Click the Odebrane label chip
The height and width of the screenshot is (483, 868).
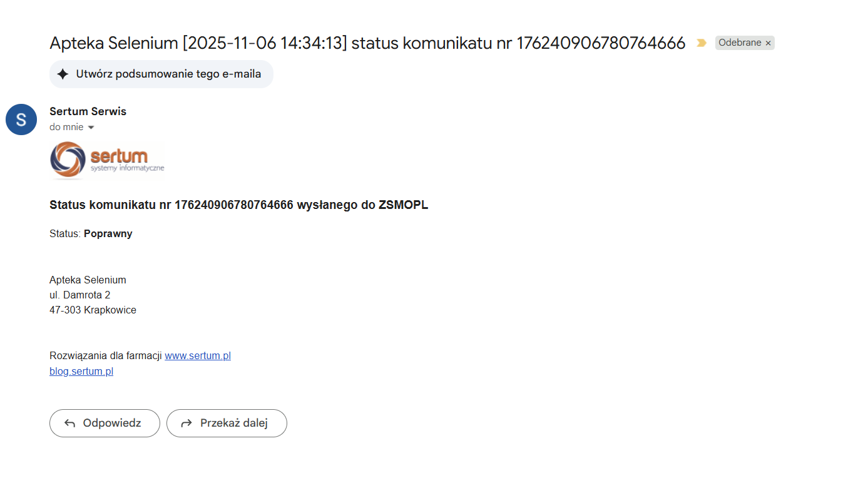pyautogui.click(x=739, y=43)
